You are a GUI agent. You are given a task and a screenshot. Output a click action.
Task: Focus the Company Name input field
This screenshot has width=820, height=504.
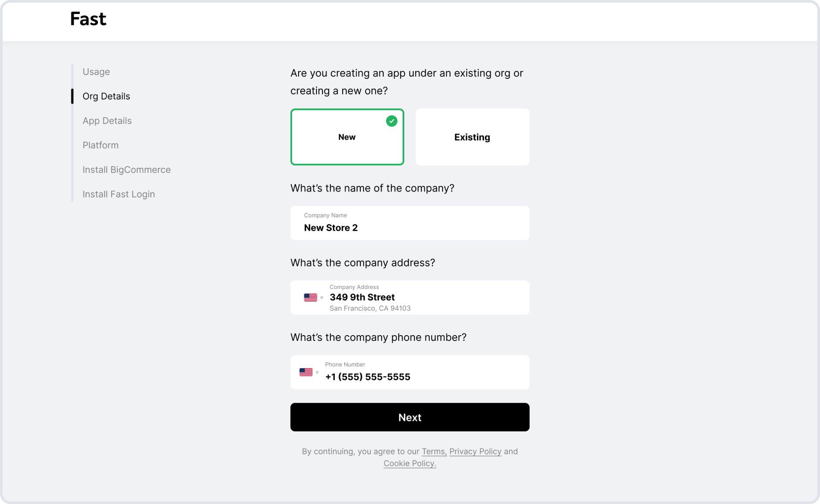coord(410,223)
